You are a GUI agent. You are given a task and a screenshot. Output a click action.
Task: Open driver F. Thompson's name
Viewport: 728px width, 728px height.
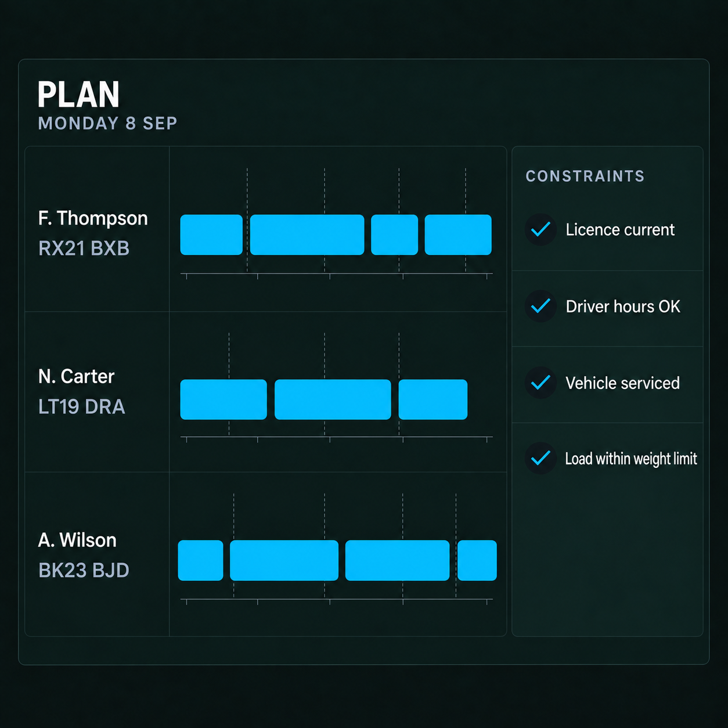point(93,218)
